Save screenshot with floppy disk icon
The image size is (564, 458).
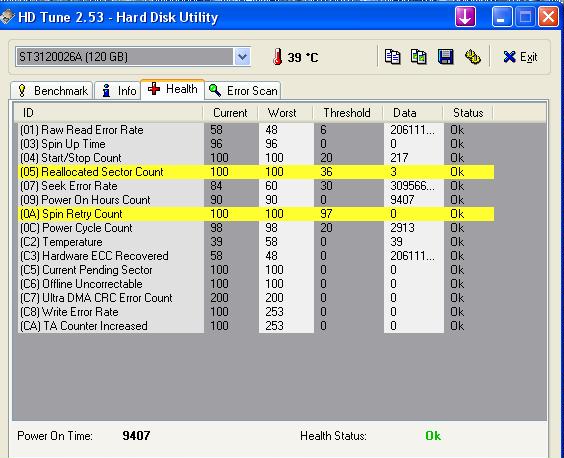[445, 57]
